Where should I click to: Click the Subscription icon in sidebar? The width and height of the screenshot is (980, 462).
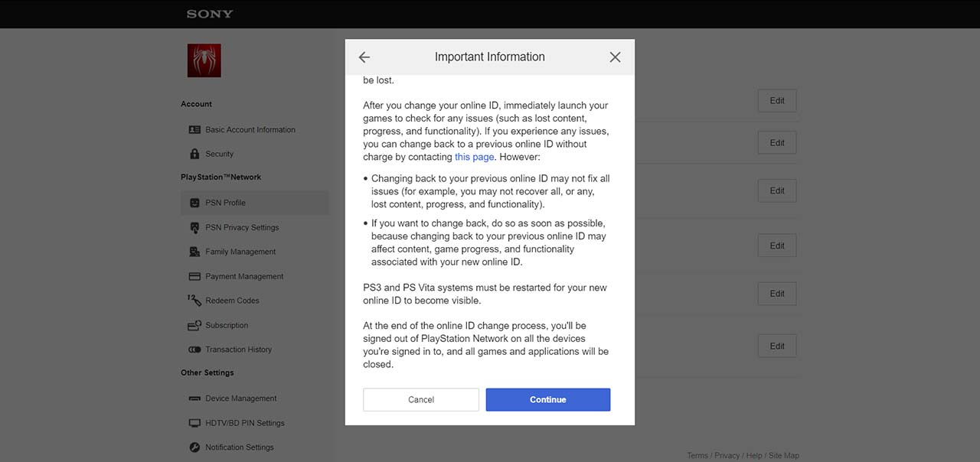[x=194, y=325]
